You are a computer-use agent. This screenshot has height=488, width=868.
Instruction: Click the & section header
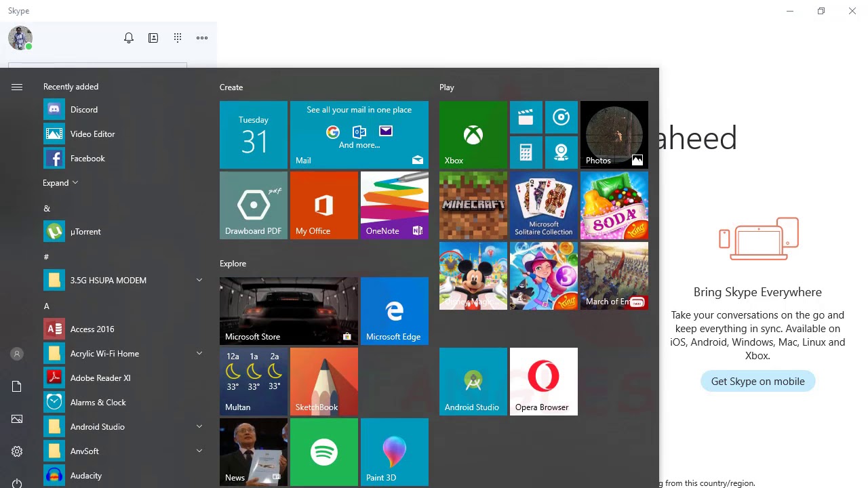click(x=47, y=208)
